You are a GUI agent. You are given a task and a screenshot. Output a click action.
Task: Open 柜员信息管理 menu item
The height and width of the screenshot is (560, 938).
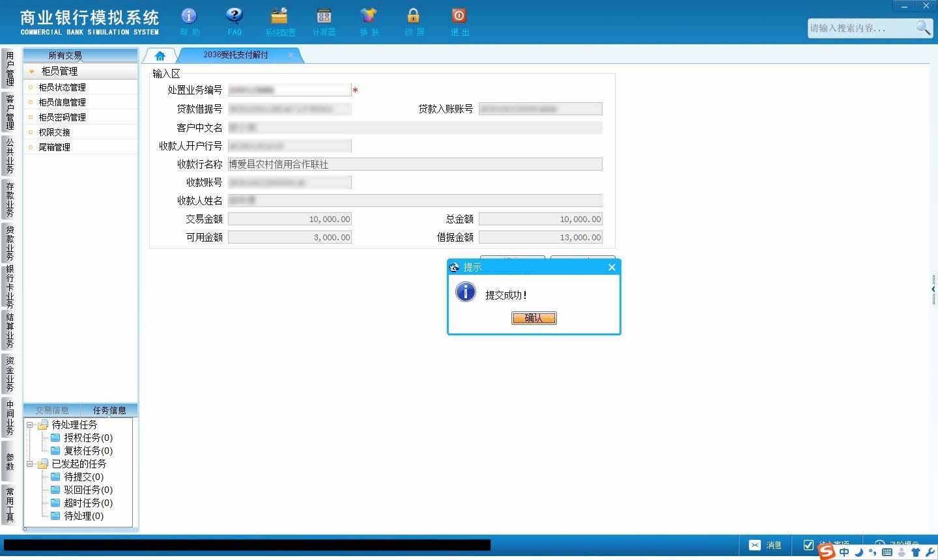click(x=62, y=102)
